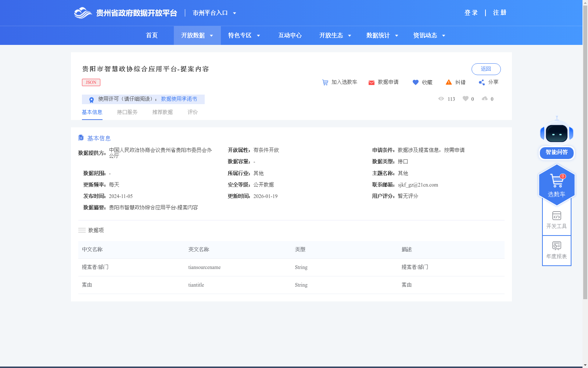Click the grey heart favorites count icon
Image resolution: width=588 pixels, height=368 pixels.
point(466,99)
